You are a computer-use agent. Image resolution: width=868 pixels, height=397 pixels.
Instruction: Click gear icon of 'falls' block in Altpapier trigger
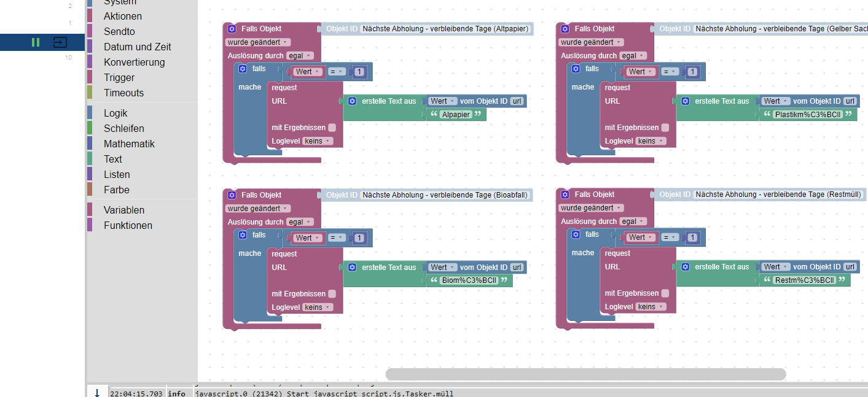click(x=243, y=69)
